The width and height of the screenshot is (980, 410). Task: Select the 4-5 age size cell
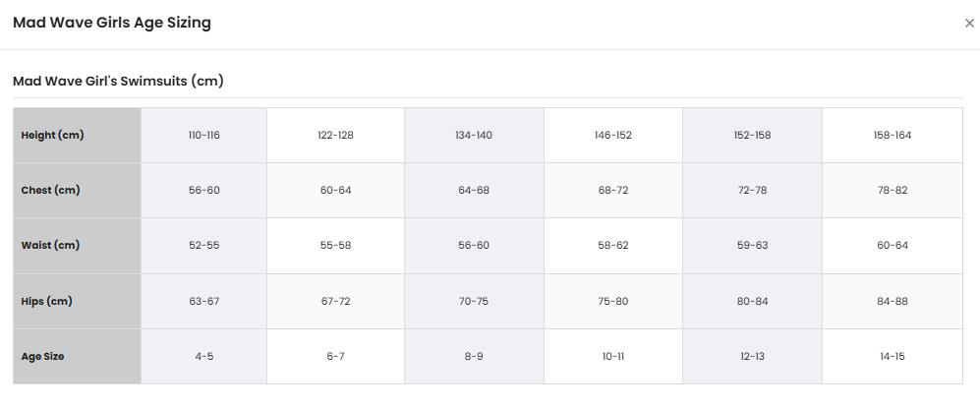(204, 356)
